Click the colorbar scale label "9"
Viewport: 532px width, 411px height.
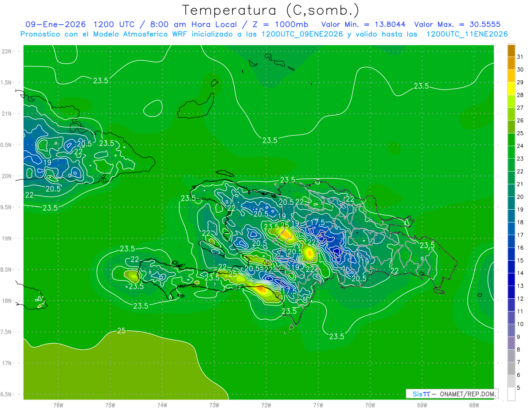pos(518,337)
